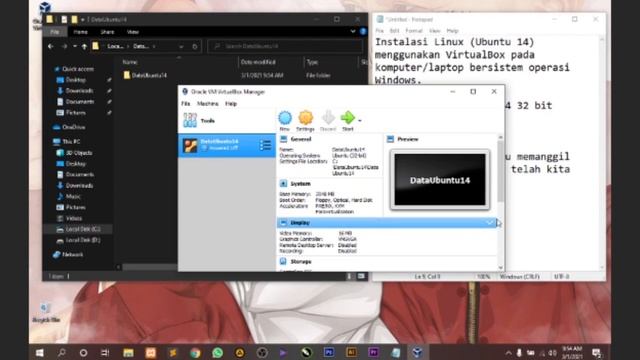This screenshot has width=640, height=360.
Task: Open Recycle Bin on the desktop
Action: (x=46, y=313)
